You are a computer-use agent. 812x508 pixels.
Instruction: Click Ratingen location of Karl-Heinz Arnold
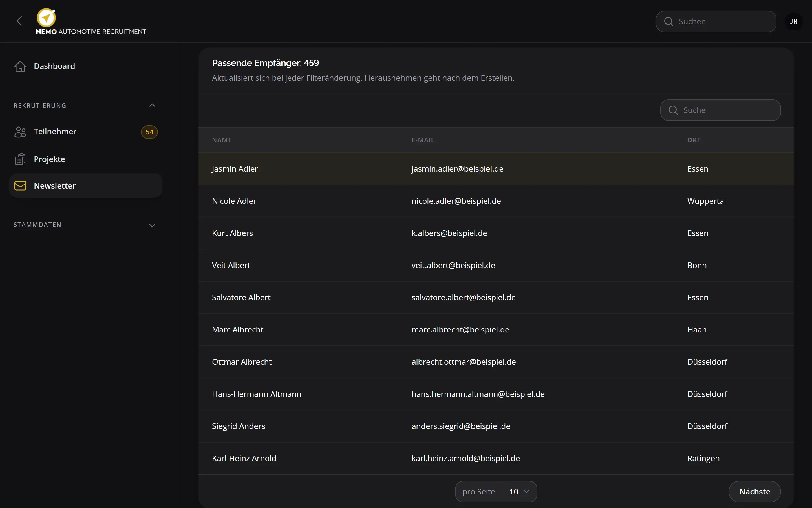703,459
